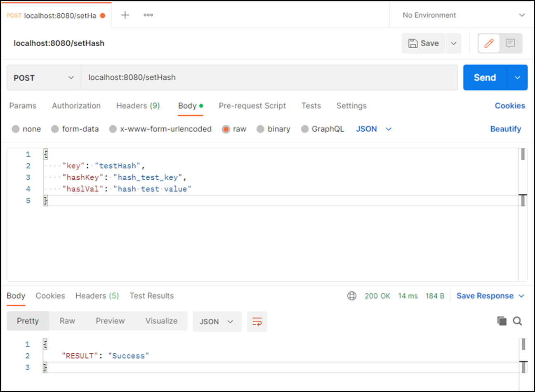Viewport: 535px width, 392px height.
Task: Select the binary body radio
Action: (260, 129)
